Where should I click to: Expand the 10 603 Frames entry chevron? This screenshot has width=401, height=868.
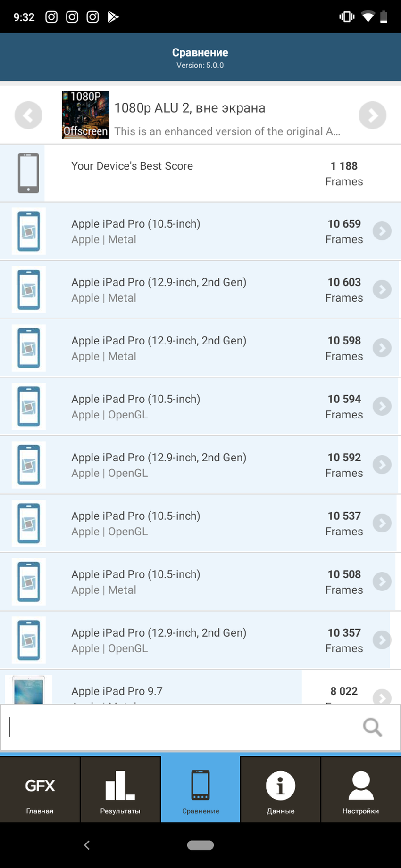382,289
